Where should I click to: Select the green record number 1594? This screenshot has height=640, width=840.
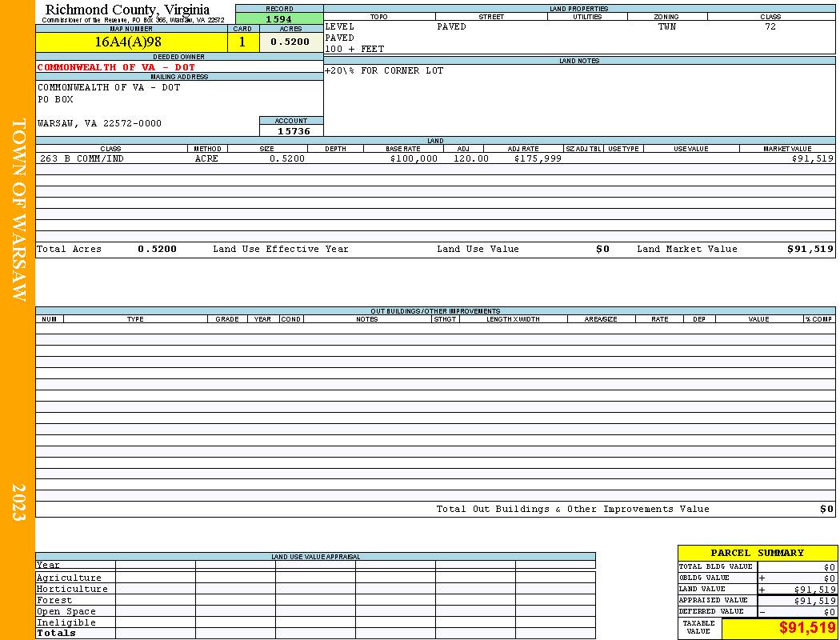(x=279, y=18)
